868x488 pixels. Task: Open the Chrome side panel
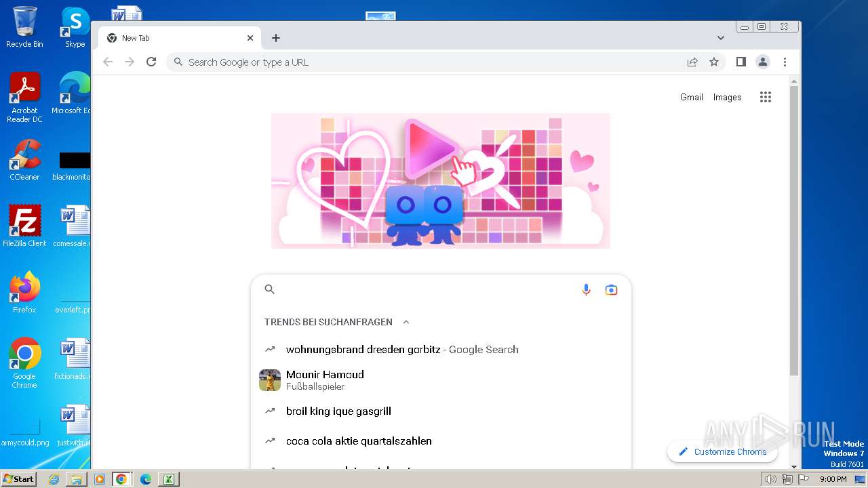click(x=741, y=62)
